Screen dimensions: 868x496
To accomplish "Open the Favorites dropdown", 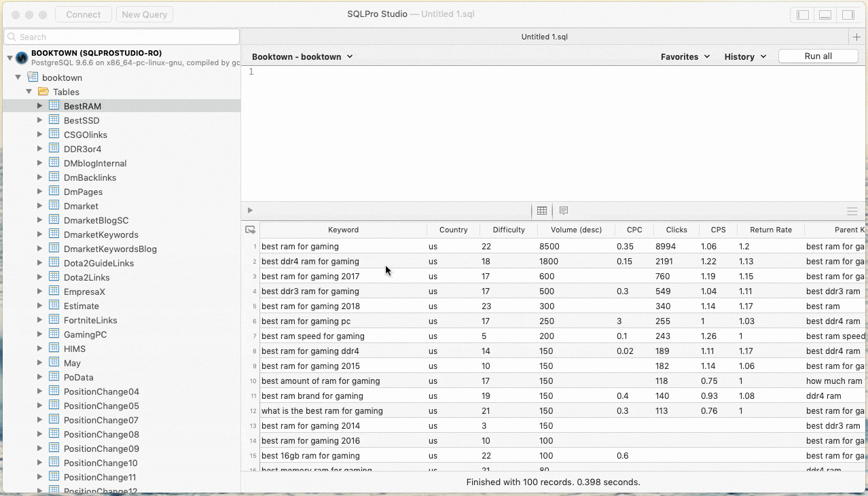I will point(685,56).
